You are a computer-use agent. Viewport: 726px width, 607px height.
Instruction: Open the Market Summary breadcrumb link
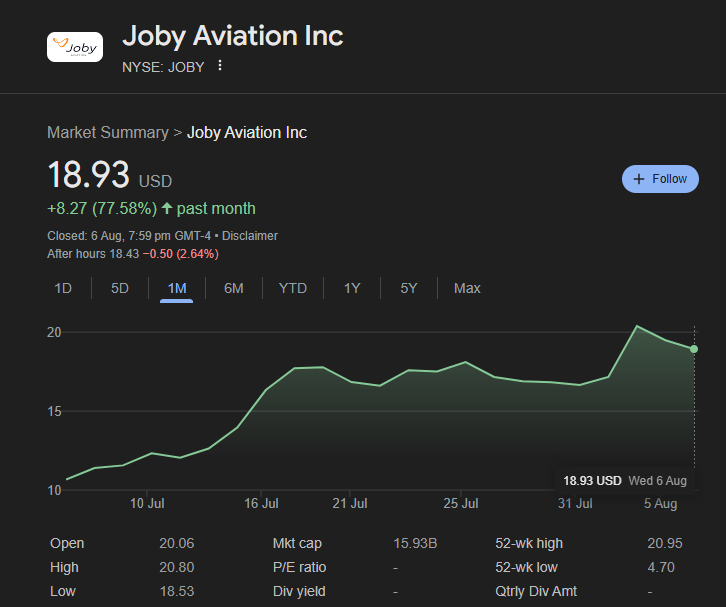pos(108,133)
